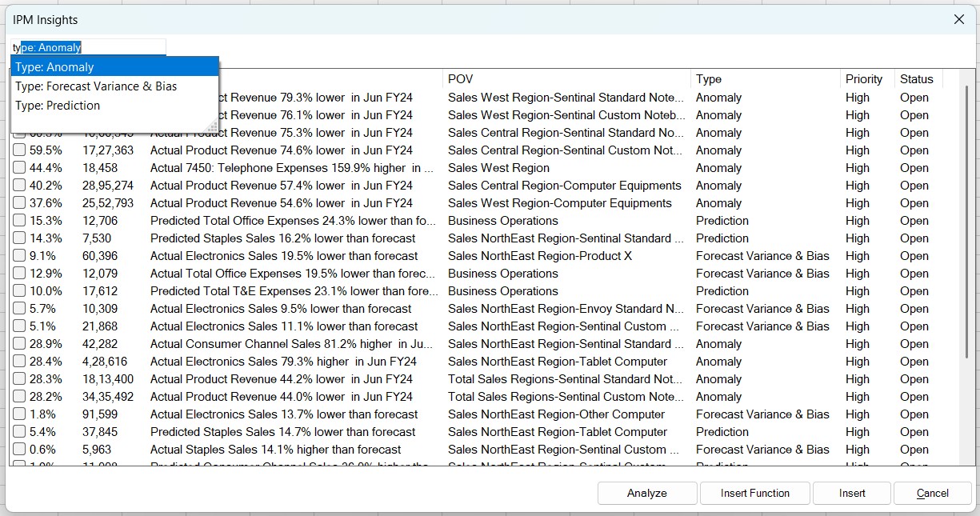Click the Insert button
This screenshot has height=516, width=980.
point(851,493)
